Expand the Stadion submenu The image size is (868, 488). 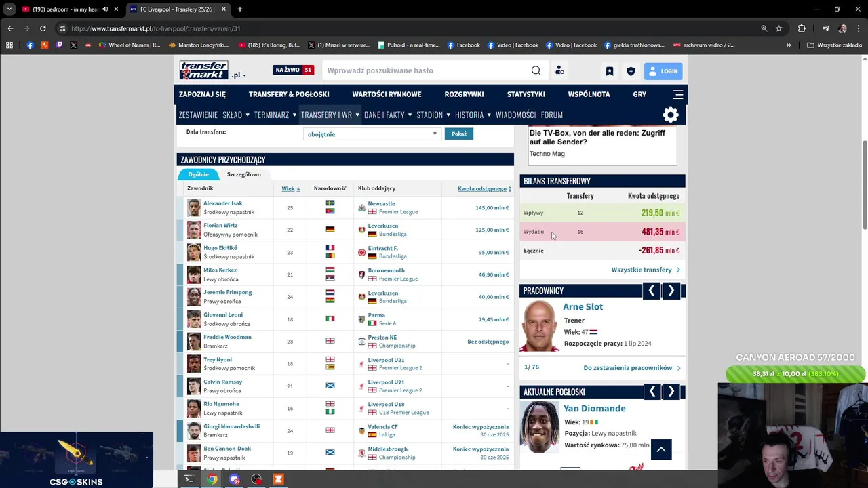click(x=448, y=115)
